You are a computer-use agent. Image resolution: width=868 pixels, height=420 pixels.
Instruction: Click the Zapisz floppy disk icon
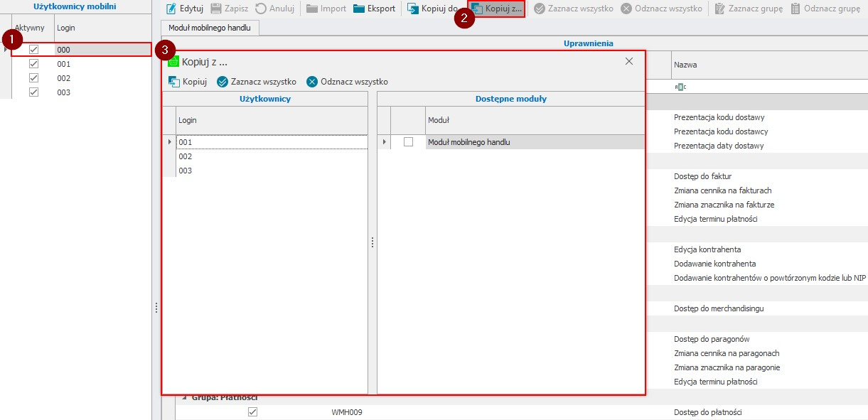(216, 9)
